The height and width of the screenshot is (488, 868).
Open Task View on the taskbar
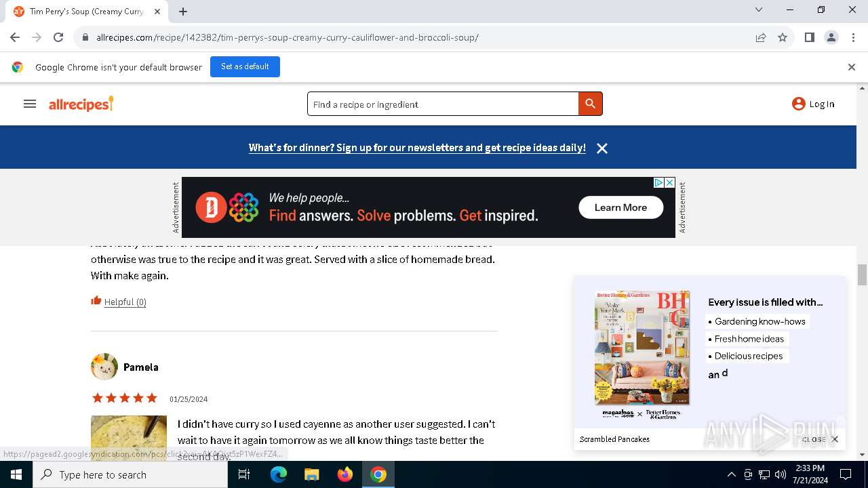pos(244,474)
